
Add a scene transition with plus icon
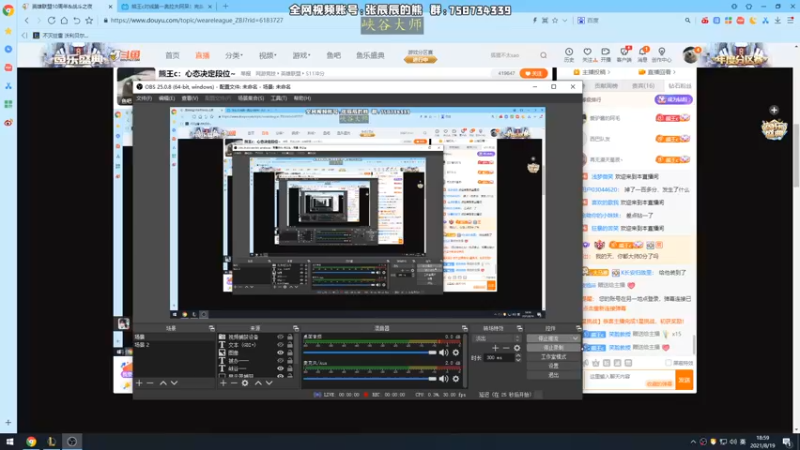click(495, 348)
